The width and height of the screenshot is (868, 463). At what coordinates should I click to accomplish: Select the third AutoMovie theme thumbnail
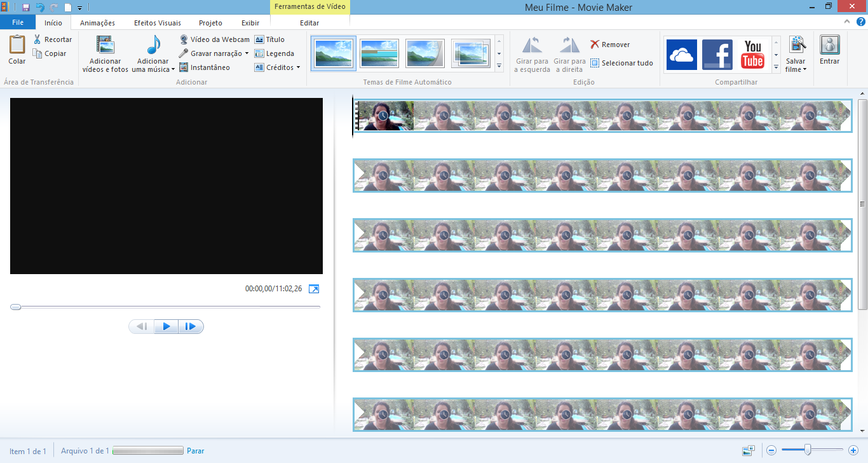tap(425, 53)
